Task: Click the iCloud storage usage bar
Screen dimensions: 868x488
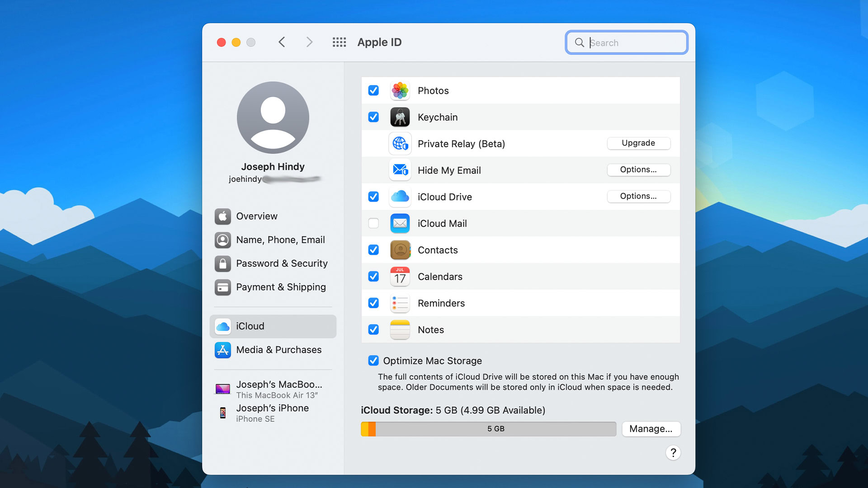Action: (488, 429)
